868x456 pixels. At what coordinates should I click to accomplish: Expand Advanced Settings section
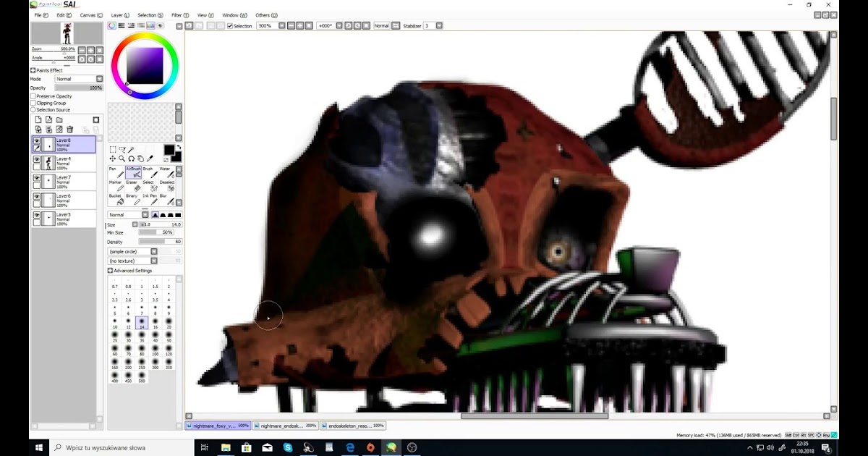coord(111,271)
